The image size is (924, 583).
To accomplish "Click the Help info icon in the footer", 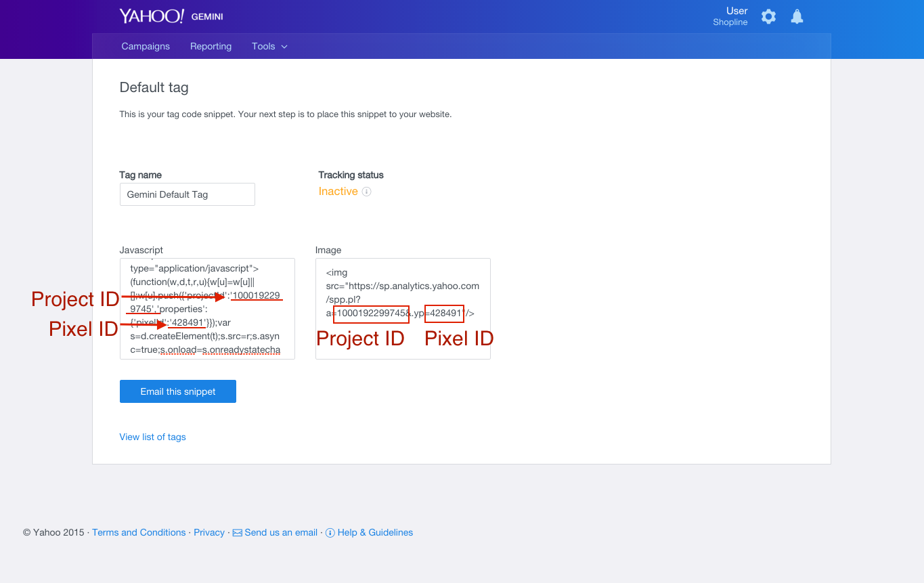I will click(x=330, y=533).
